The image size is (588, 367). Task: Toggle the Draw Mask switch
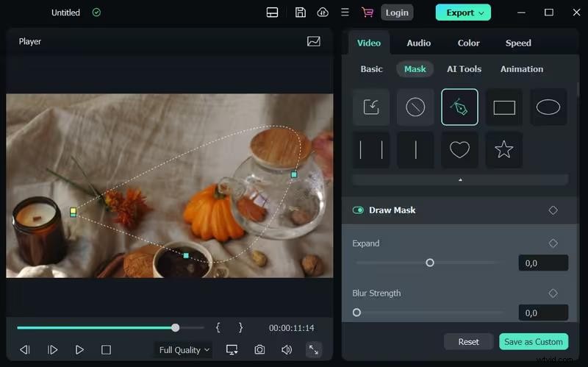click(358, 210)
